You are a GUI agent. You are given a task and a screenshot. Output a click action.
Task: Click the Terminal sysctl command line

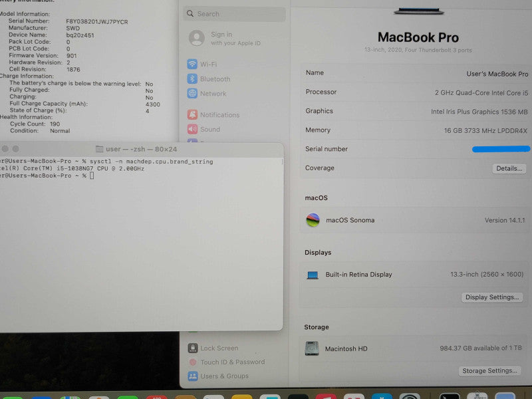pyautogui.click(x=106, y=162)
